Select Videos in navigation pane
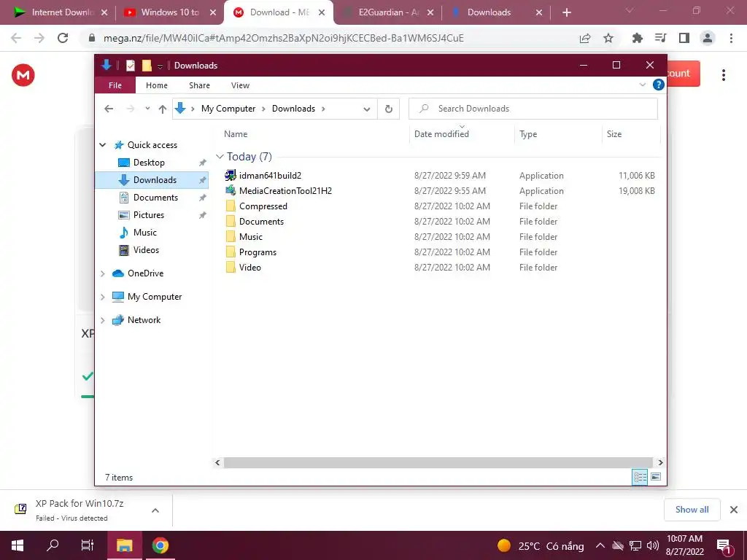The width and height of the screenshot is (747, 560). (146, 250)
